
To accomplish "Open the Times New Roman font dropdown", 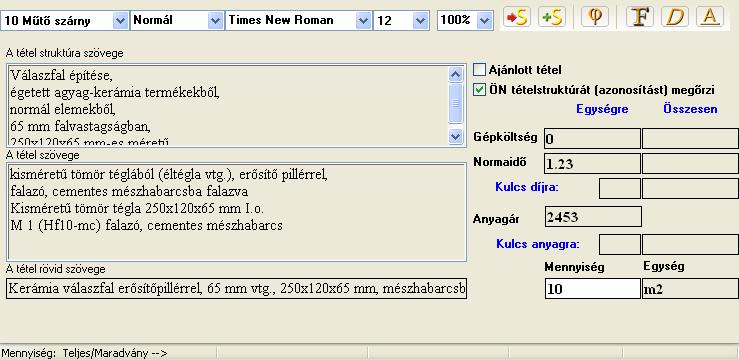I will pyautogui.click(x=363, y=21).
